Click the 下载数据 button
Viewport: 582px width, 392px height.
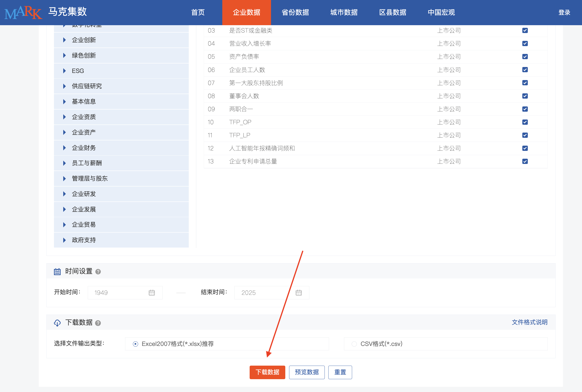point(267,372)
